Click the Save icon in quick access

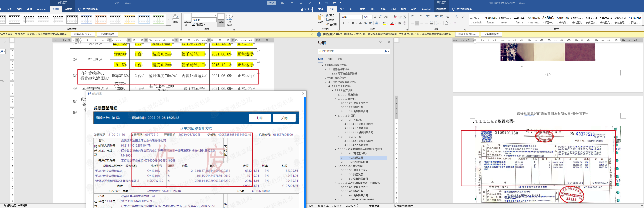pyautogui.click(x=321, y=3)
